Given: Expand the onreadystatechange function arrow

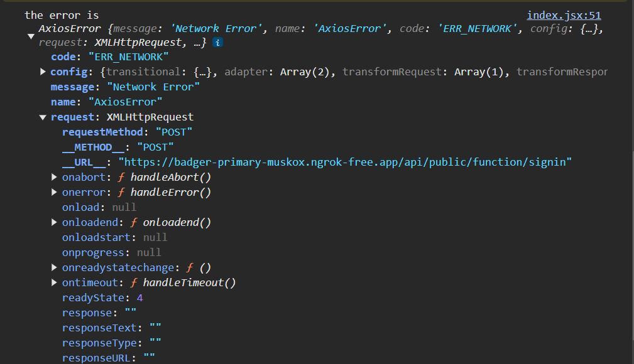Looking at the screenshot, I should 55,268.
